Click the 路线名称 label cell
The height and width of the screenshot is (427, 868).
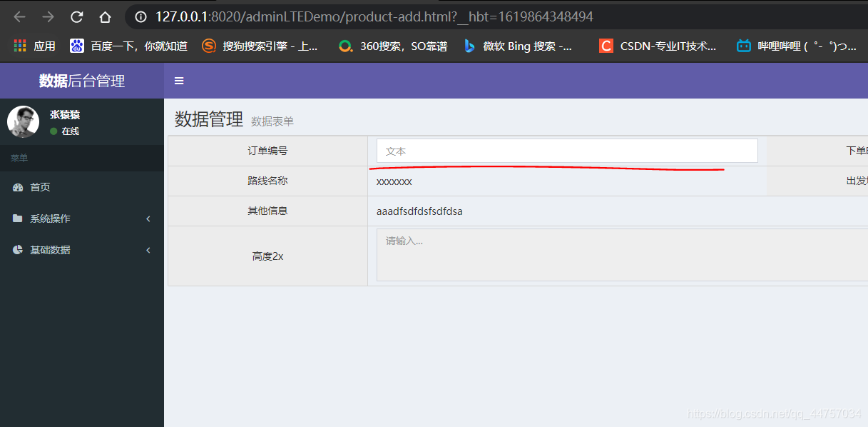[268, 181]
